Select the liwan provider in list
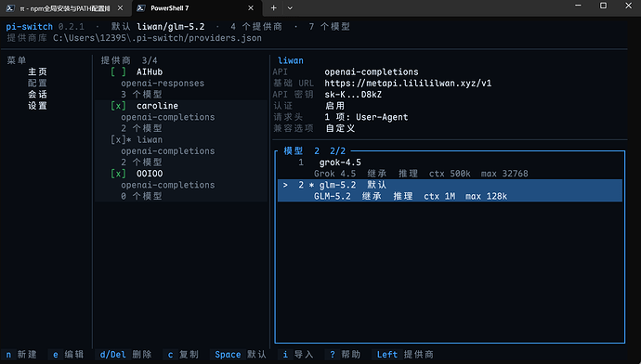Image resolution: width=641 pixels, height=364 pixels. pos(150,139)
